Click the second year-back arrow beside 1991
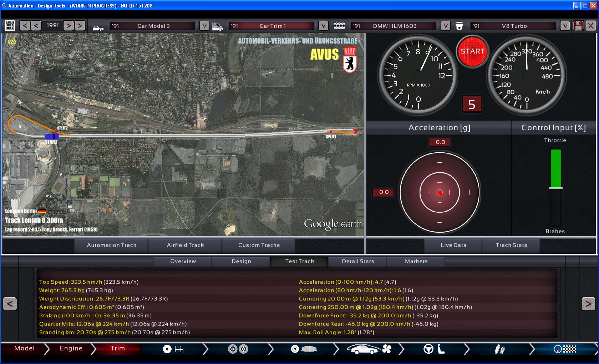The width and height of the screenshot is (599, 364). 36,26
